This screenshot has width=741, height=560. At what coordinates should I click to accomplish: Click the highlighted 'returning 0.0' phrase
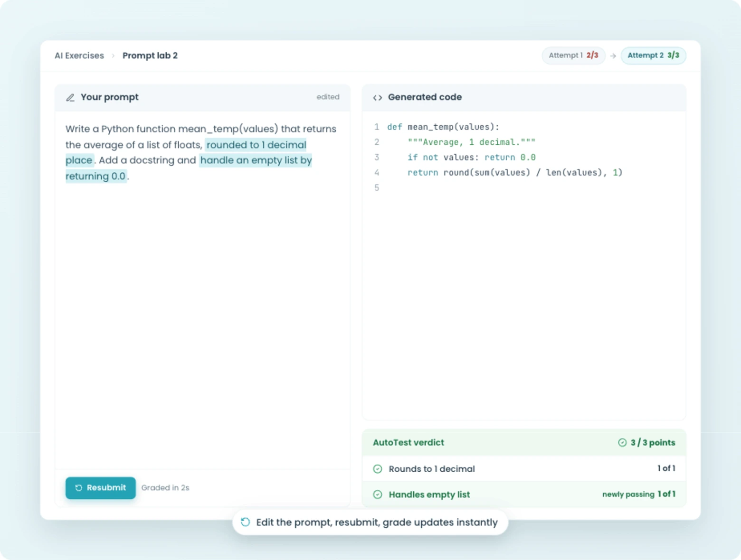(96, 176)
